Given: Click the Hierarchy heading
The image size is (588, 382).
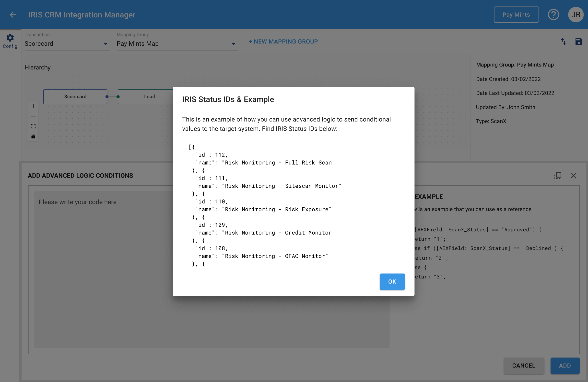Looking at the screenshot, I should click(x=37, y=67).
